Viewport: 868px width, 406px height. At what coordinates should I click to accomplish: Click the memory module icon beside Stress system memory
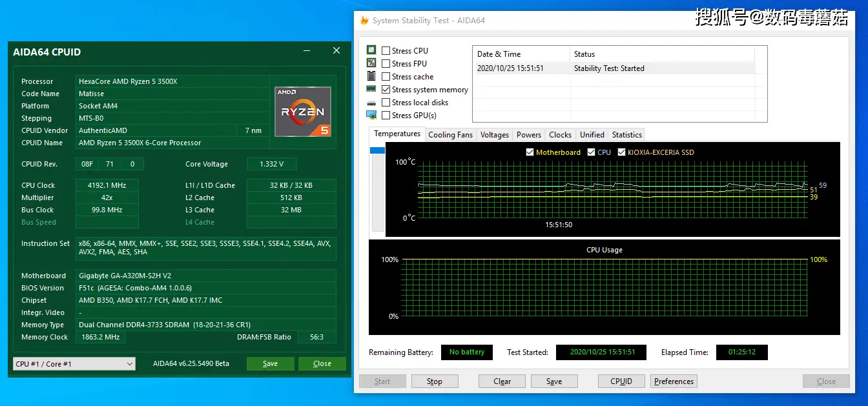[371, 89]
